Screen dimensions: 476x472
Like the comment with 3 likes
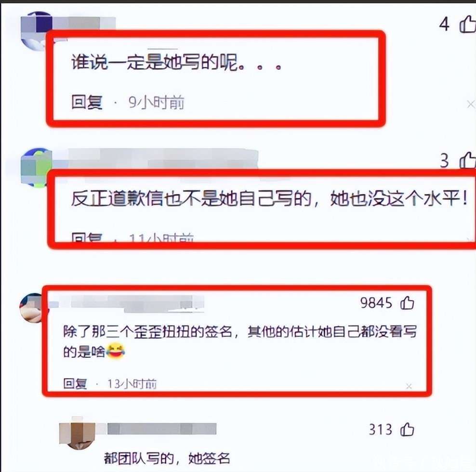tap(467, 160)
